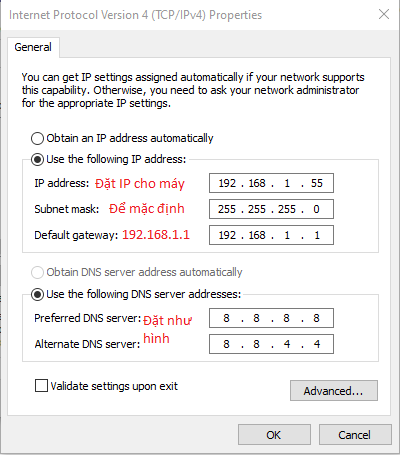Click the IP address input field
The image size is (402, 455).
271,183
